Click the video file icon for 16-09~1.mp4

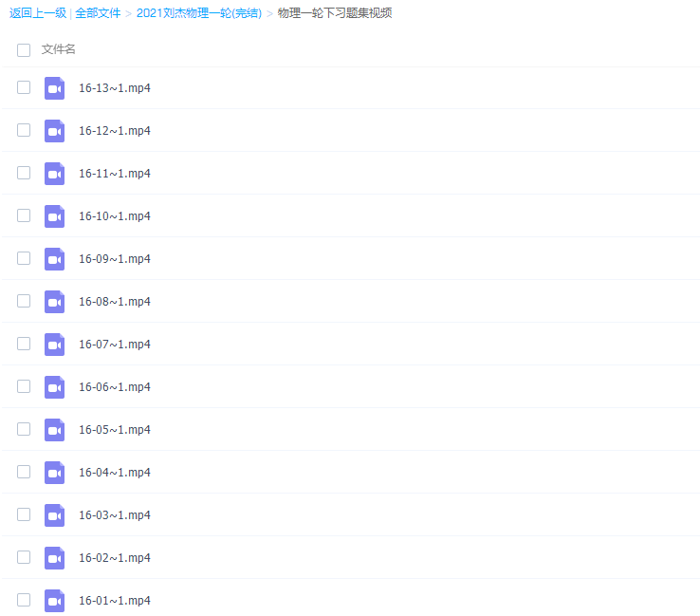[x=54, y=259]
